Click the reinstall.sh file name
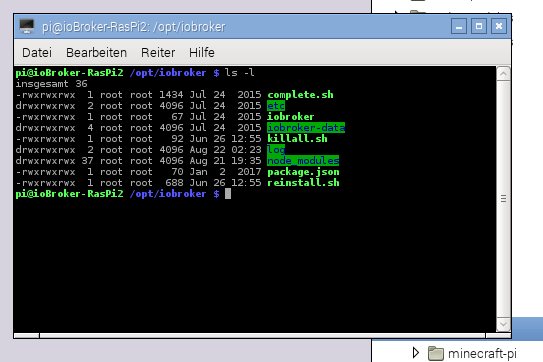The width and height of the screenshot is (543, 362). (x=303, y=183)
